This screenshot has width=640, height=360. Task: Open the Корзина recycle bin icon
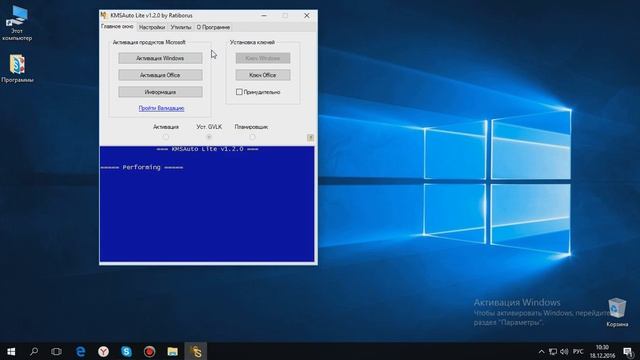617,313
